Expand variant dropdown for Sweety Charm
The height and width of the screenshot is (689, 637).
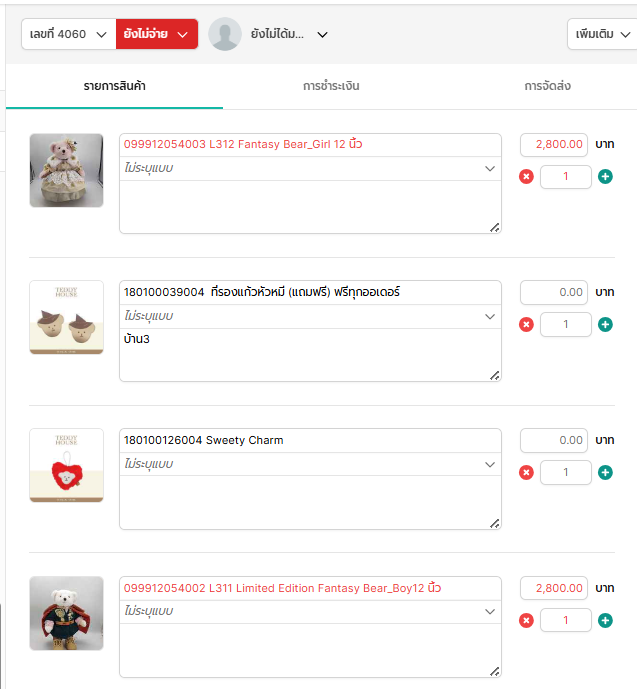coord(310,464)
